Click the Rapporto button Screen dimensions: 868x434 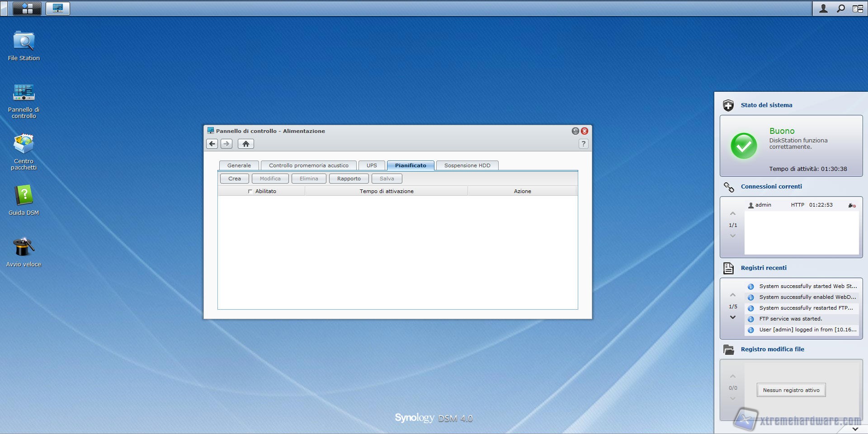point(349,179)
